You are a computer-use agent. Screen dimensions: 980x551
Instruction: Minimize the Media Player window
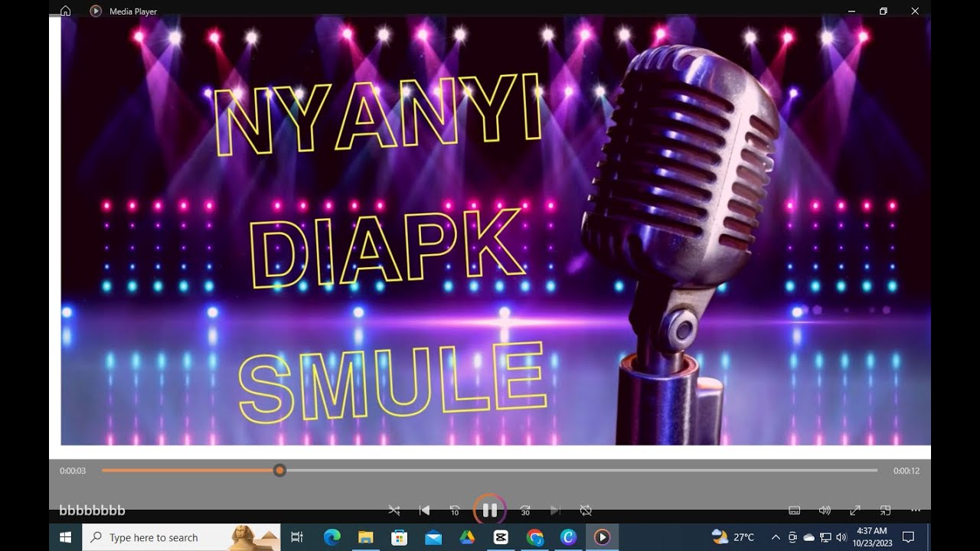coord(852,11)
